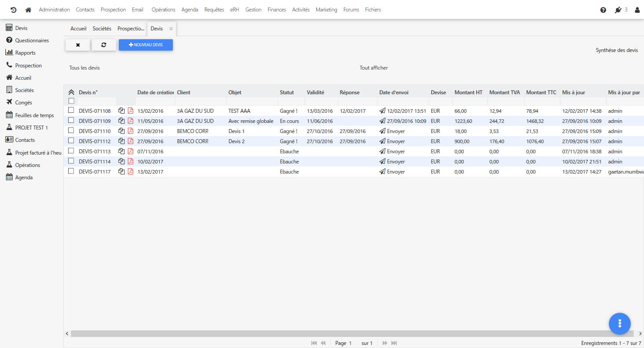
Task: Select the DEVIS-071108 row checkbox
Action: [71, 110]
